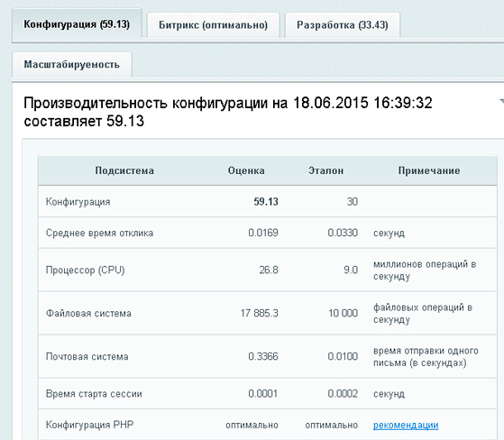Open the рекомендации link for PHP configuration
Screen dimensions: 504x440
(x=406, y=425)
